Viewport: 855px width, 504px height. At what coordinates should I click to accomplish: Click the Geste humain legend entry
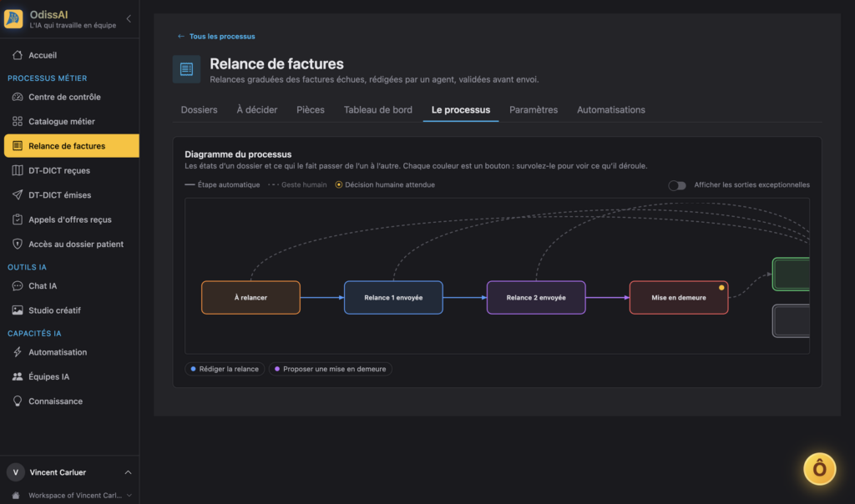point(298,184)
